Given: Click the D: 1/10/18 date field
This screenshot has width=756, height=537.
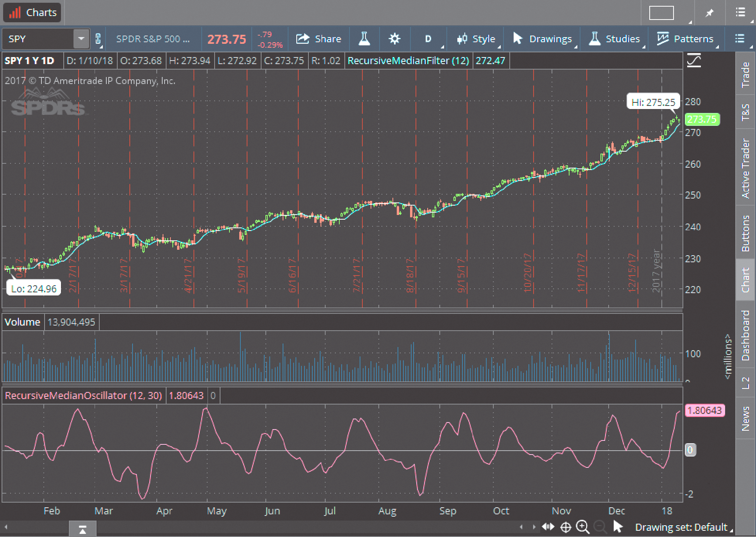Looking at the screenshot, I should pos(90,61).
